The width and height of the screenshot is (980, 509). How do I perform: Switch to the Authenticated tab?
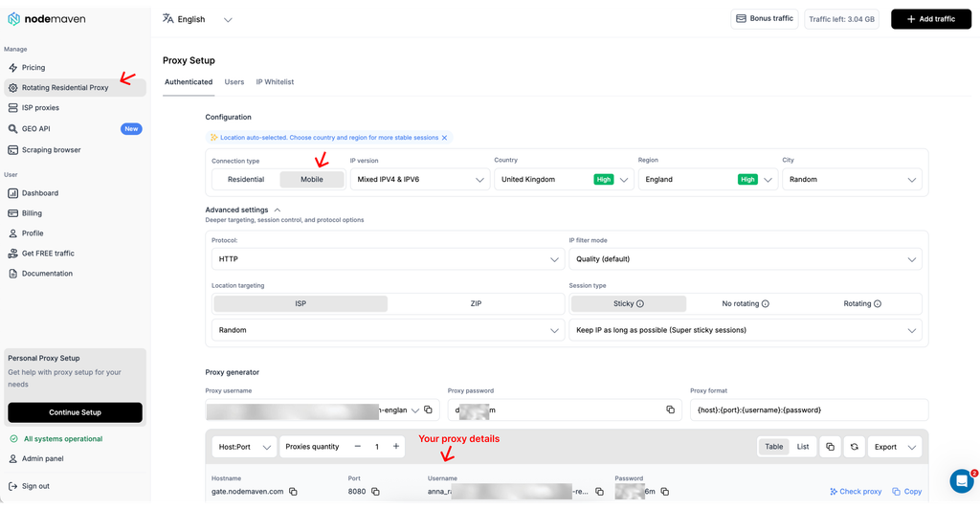click(x=189, y=82)
